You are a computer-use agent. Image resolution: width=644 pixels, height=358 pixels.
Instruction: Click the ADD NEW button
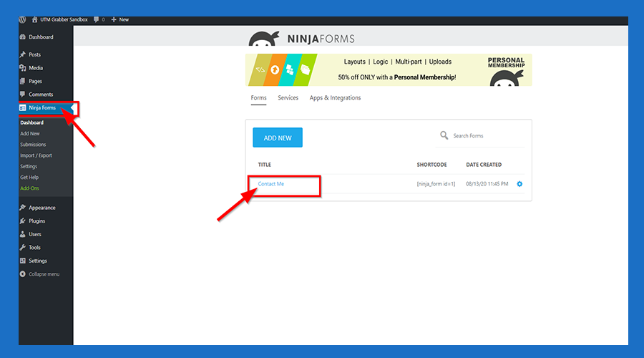point(278,137)
